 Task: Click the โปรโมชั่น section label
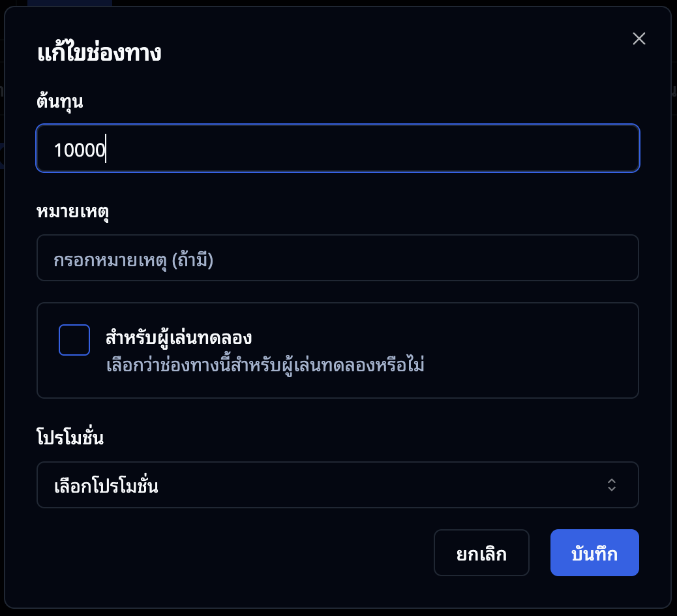70,437
